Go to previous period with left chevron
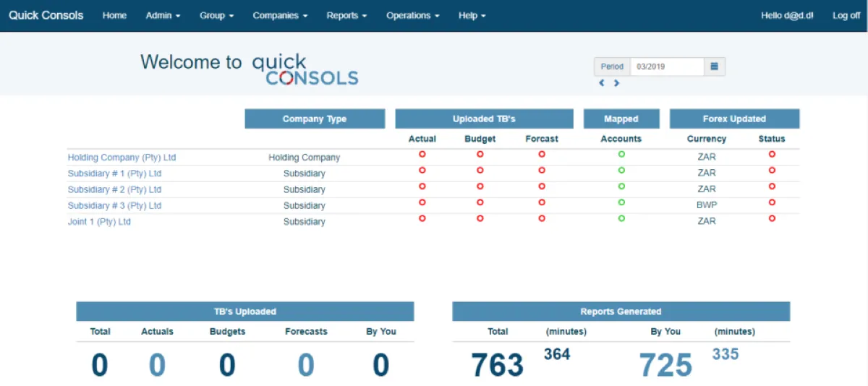 tap(602, 83)
